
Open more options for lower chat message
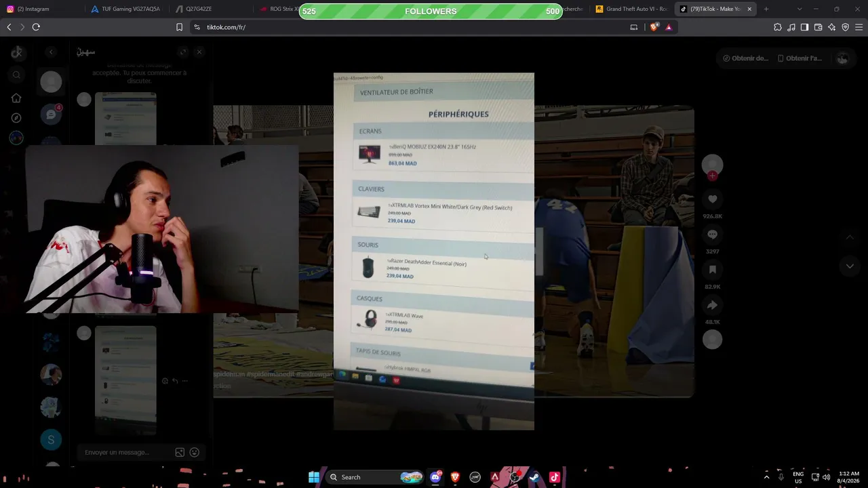pyautogui.click(x=185, y=381)
